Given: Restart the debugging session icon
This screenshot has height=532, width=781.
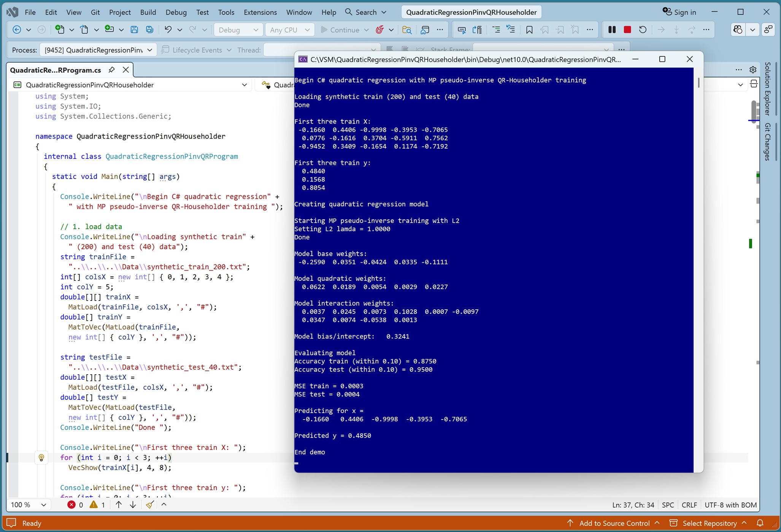Looking at the screenshot, I should pyautogui.click(x=643, y=30).
